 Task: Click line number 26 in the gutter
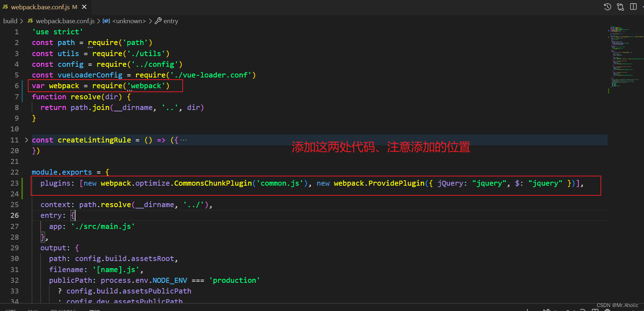point(15,215)
